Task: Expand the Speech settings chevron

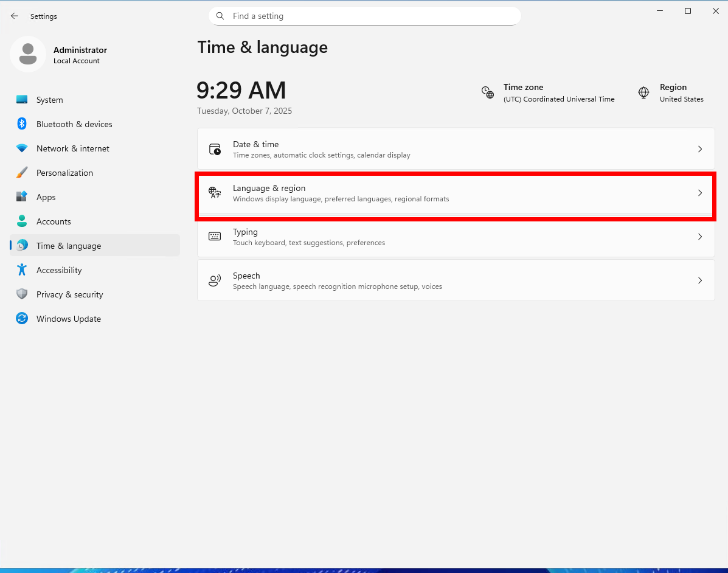Action: coord(699,280)
